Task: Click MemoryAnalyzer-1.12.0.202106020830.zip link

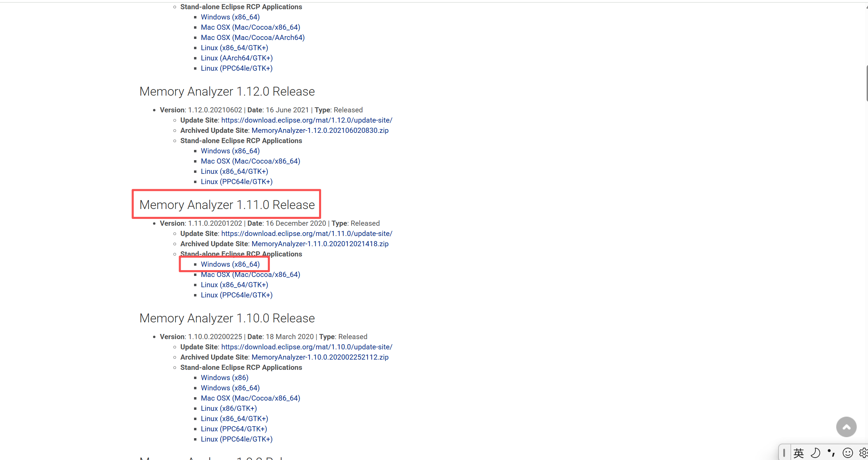Action: tap(320, 130)
